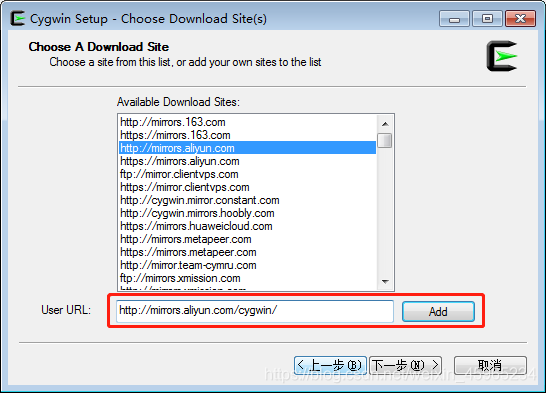Go back with the 上一步(B) button

pos(330,366)
